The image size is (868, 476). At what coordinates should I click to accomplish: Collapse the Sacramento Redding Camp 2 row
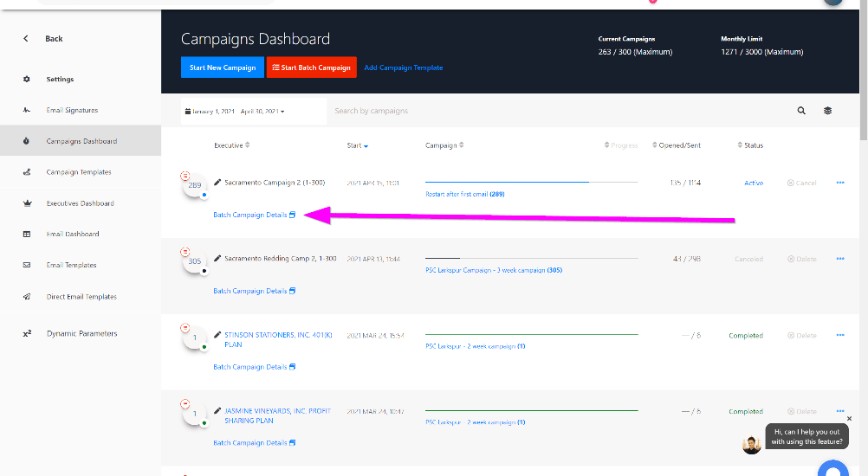[x=185, y=251]
